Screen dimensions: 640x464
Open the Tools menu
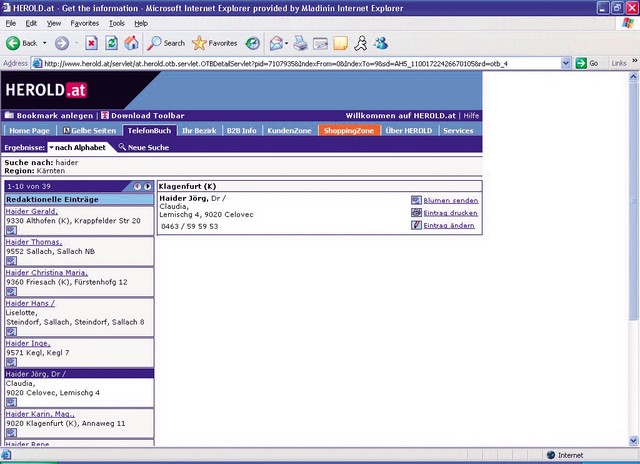click(117, 23)
